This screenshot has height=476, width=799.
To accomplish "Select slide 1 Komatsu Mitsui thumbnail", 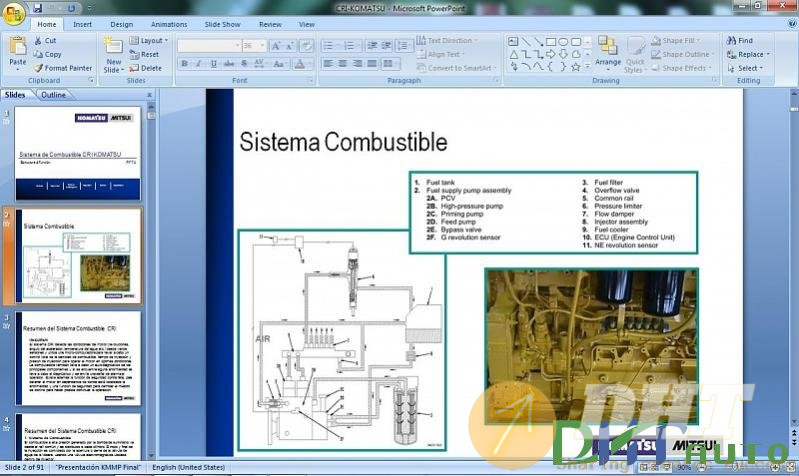I will point(78,153).
